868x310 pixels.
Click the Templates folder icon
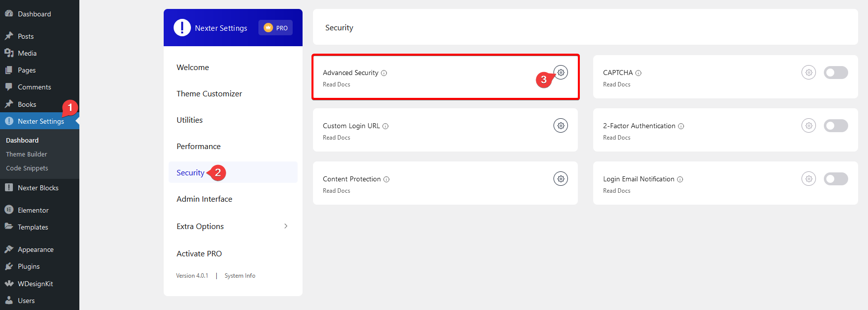tap(9, 227)
